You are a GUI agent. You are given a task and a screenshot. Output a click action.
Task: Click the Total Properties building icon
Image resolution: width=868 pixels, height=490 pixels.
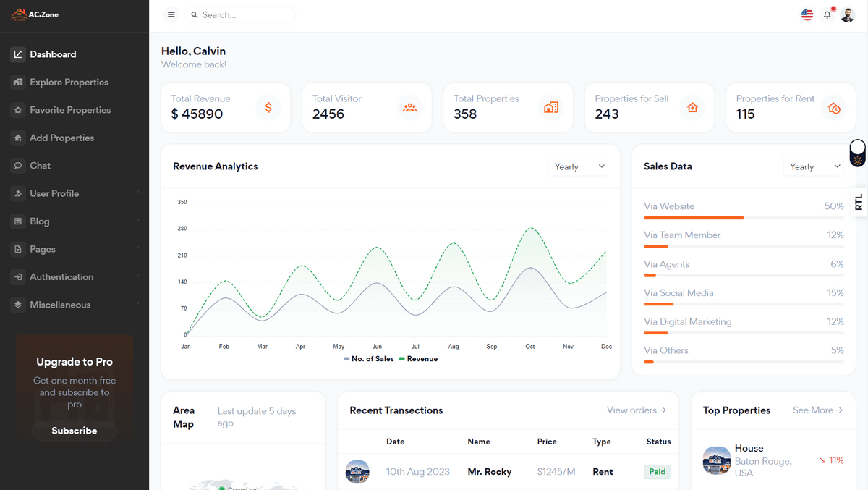(551, 108)
